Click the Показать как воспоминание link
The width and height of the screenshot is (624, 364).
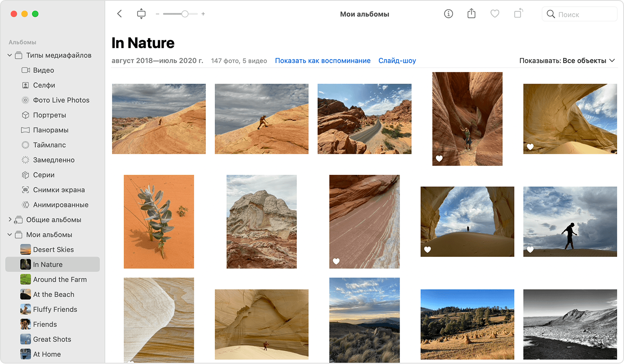322,61
